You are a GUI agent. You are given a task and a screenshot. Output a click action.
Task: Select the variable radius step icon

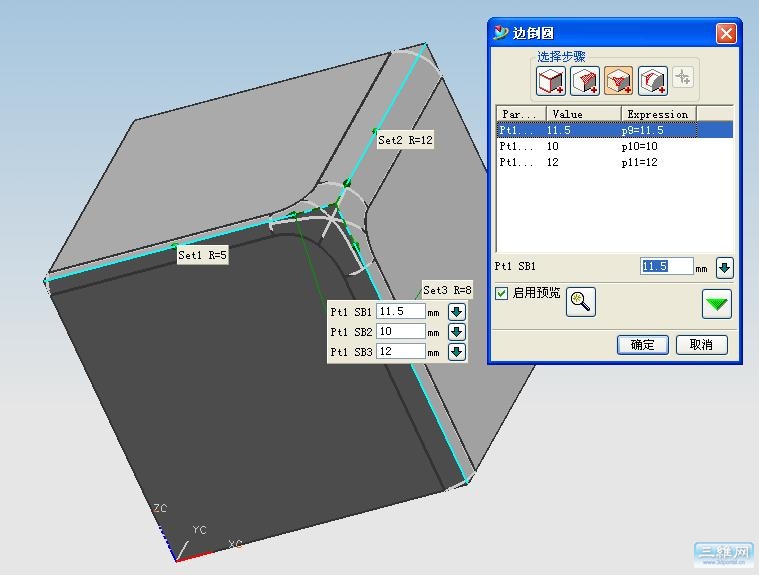(x=585, y=81)
